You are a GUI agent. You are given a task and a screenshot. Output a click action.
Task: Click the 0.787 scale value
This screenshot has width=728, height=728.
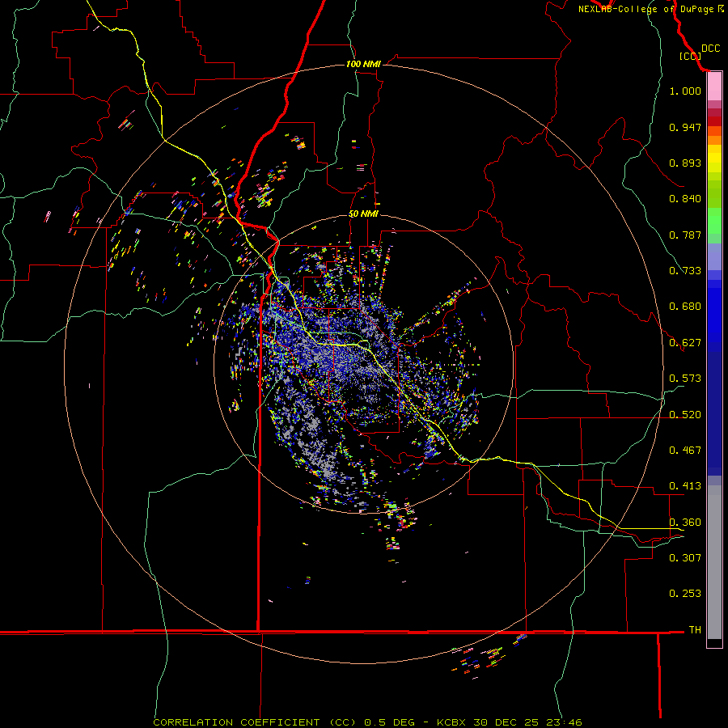(685, 235)
